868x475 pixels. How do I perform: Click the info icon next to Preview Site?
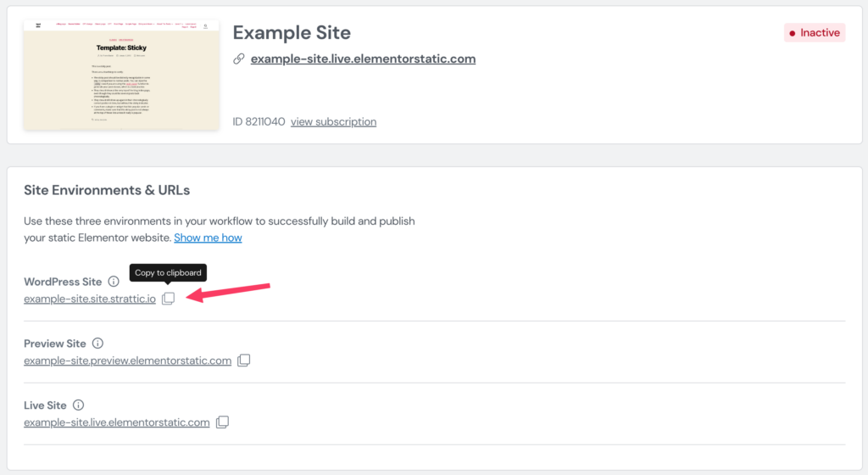pos(97,344)
